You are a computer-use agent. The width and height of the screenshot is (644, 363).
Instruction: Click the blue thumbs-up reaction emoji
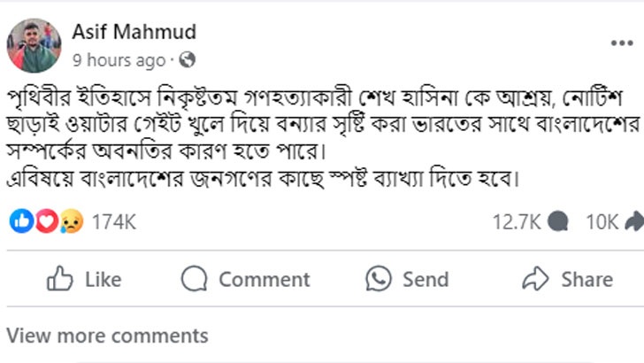coord(19,222)
